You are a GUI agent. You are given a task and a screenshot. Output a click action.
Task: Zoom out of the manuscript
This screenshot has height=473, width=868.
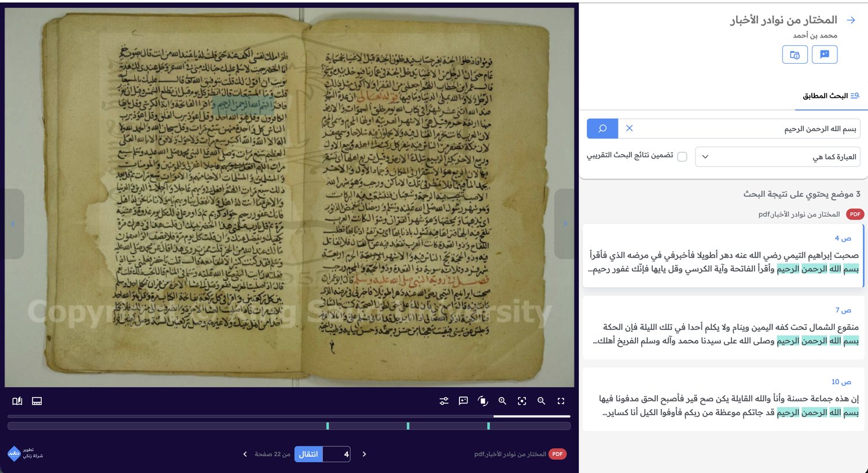pyautogui.click(x=541, y=401)
